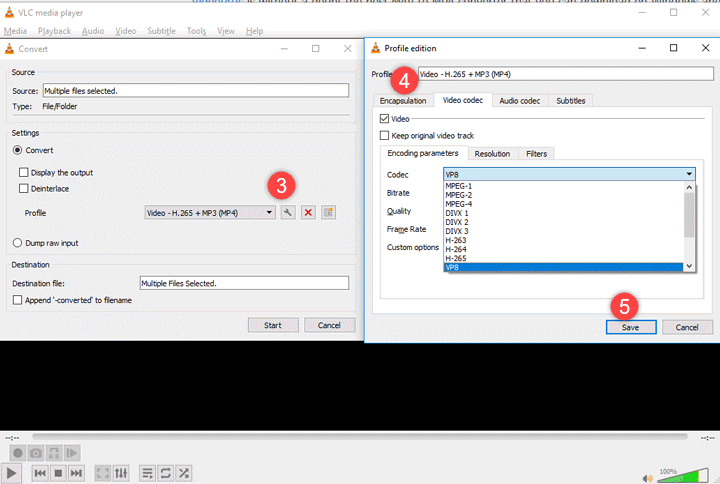
Task: Take a snapshot camera icon
Action: pyautogui.click(x=36, y=453)
